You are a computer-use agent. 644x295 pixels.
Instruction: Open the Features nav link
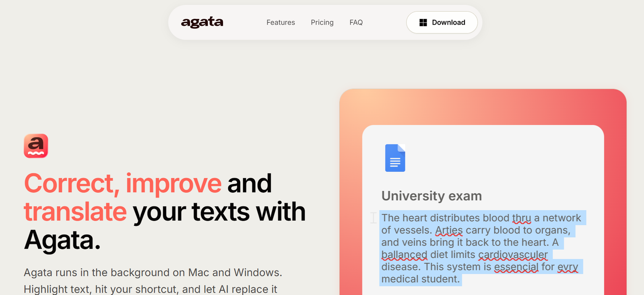click(281, 23)
